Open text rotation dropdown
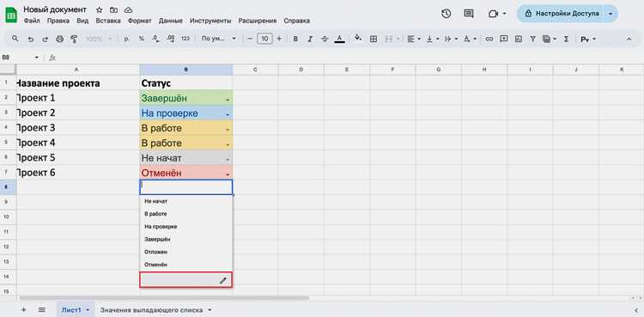Viewport: 644px width, 317px height. 470,39
